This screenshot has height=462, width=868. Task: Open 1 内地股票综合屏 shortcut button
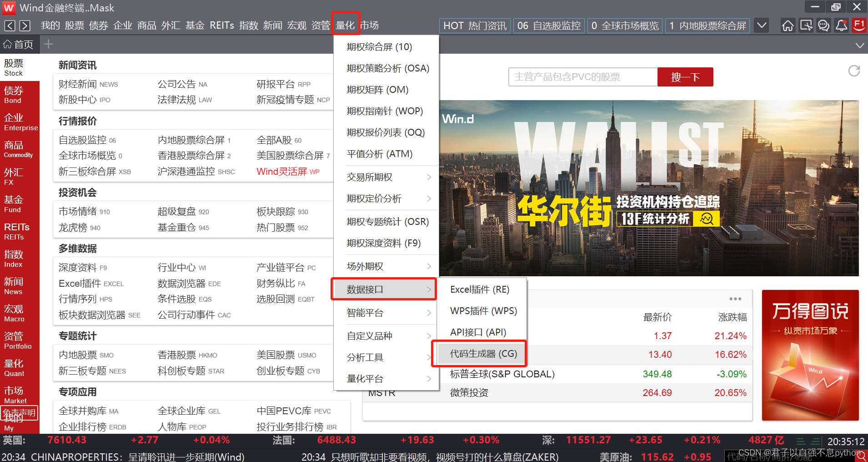coord(708,25)
